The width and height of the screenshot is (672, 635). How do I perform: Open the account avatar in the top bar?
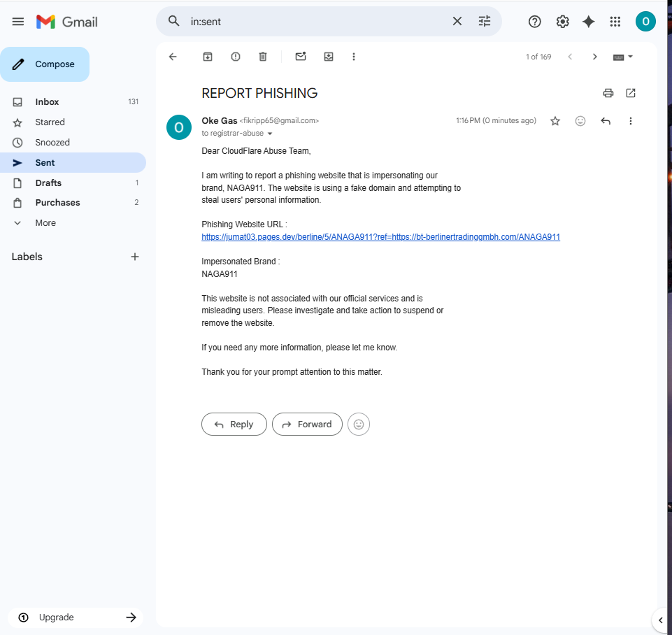click(645, 22)
